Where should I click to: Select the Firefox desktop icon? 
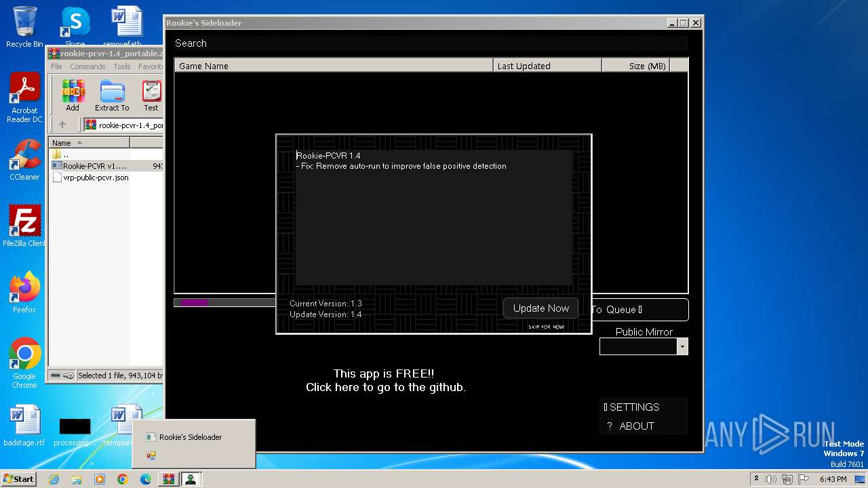coord(24,293)
